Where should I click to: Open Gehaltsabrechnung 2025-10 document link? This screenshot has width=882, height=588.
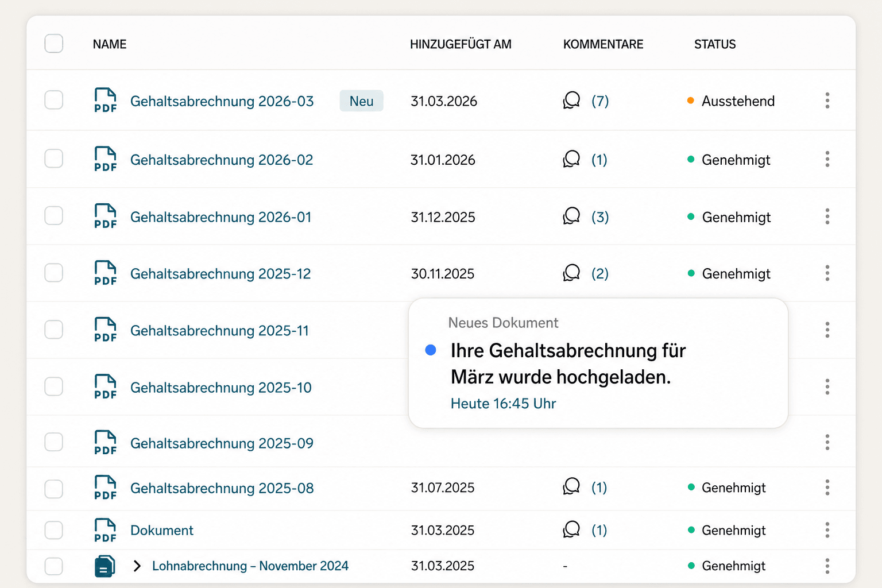(221, 388)
